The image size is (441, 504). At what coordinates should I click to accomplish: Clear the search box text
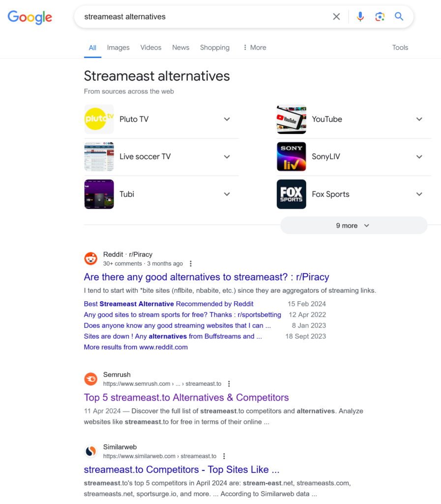336,17
